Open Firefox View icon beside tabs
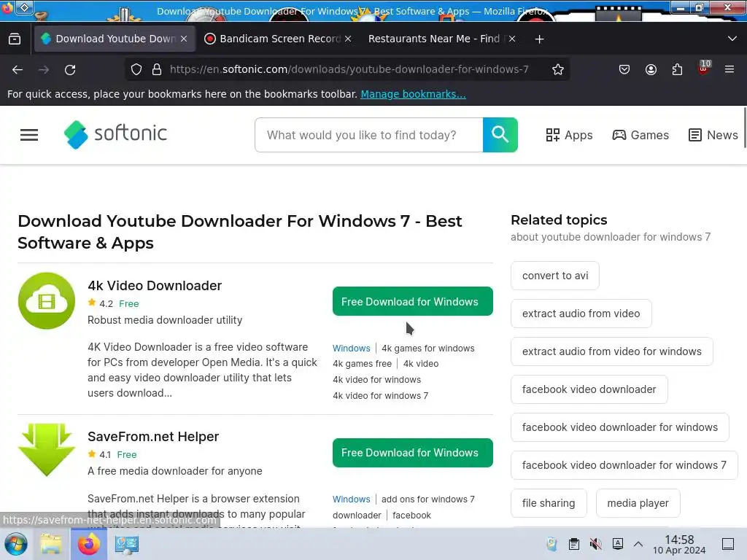 click(15, 39)
